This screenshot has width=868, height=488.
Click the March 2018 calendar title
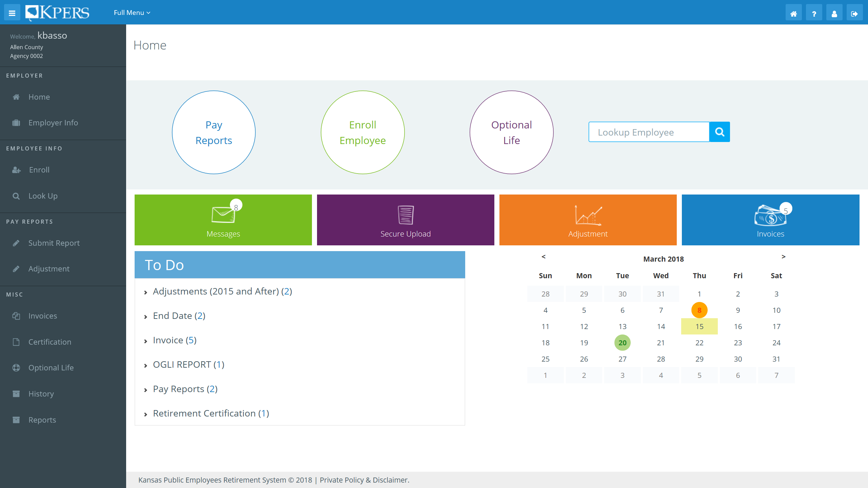click(x=664, y=259)
